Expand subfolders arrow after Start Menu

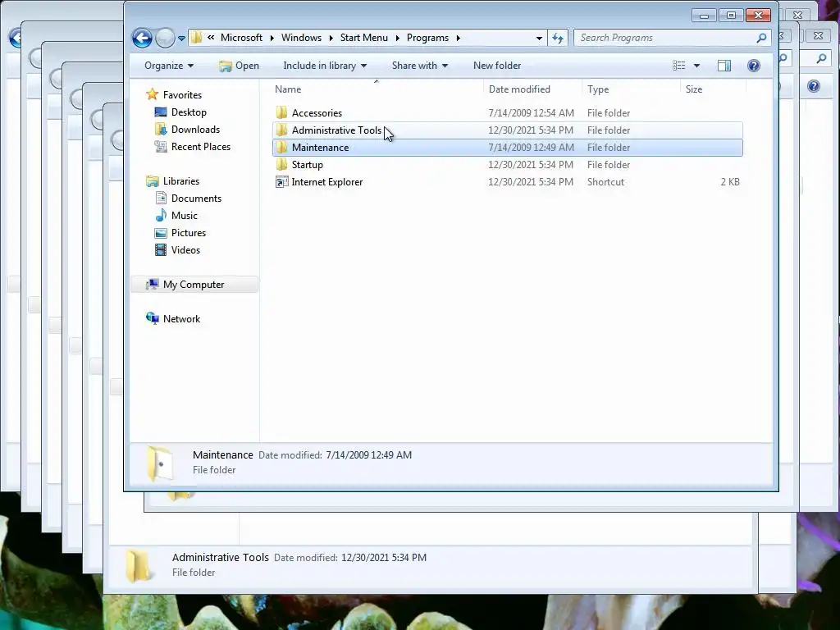pyautogui.click(x=398, y=38)
